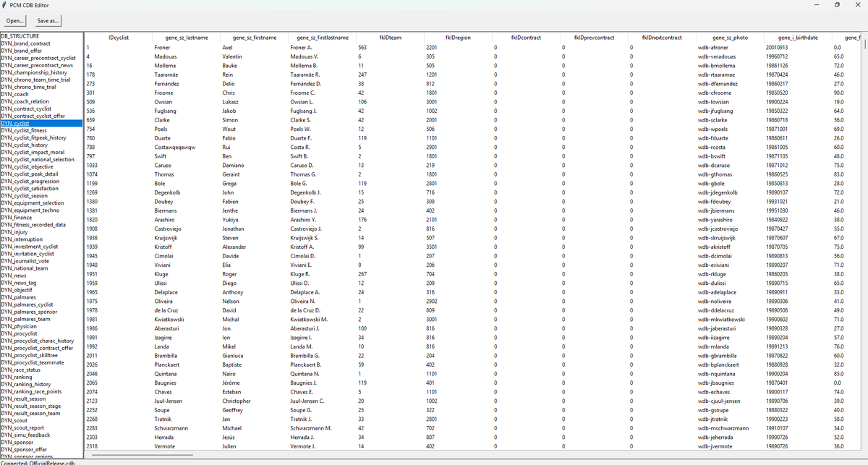Select DYN_contract_cyclist table
Viewport: 868px width, 465px height.
tap(27, 108)
